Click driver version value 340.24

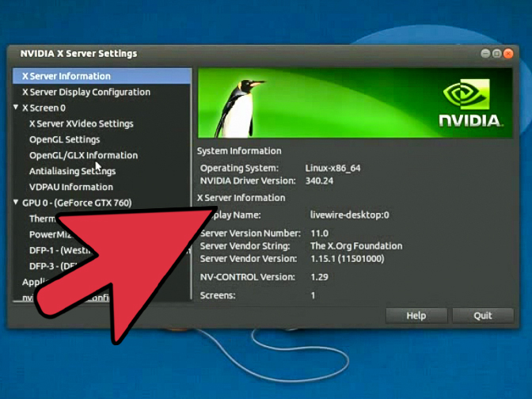[x=319, y=180]
